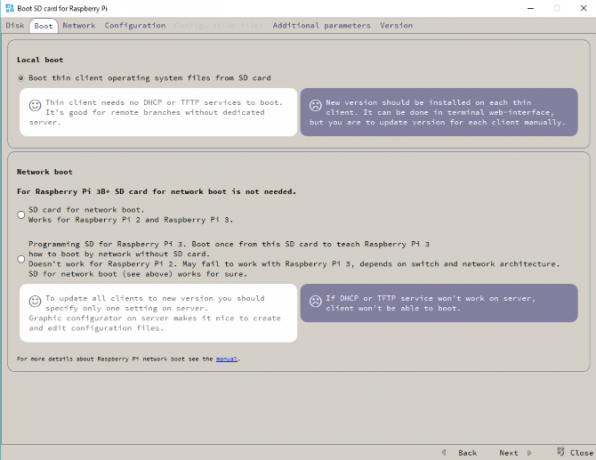Click sad face icon in DHCP or TFTP note
The height and width of the screenshot is (460, 596).
(315, 301)
